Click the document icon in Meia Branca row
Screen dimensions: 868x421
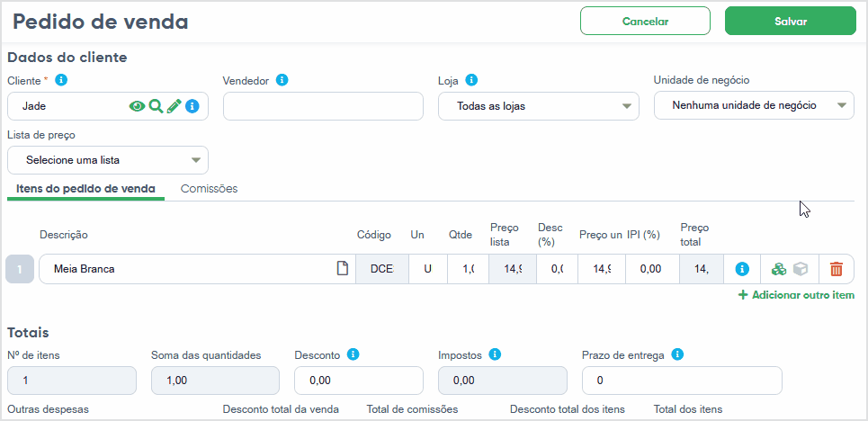344,269
